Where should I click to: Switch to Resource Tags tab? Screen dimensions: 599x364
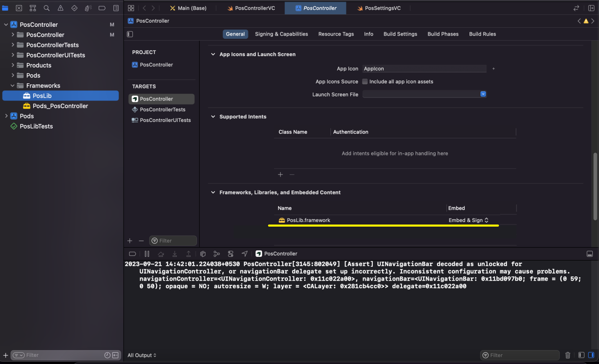336,34
